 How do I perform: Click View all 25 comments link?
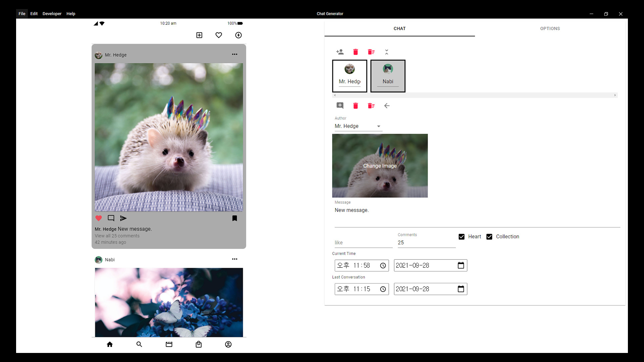(117, 236)
